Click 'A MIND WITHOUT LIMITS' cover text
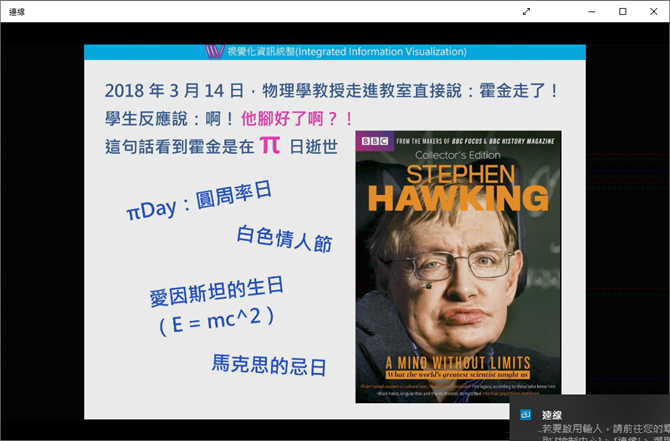This screenshot has width=670, height=441. [458, 363]
